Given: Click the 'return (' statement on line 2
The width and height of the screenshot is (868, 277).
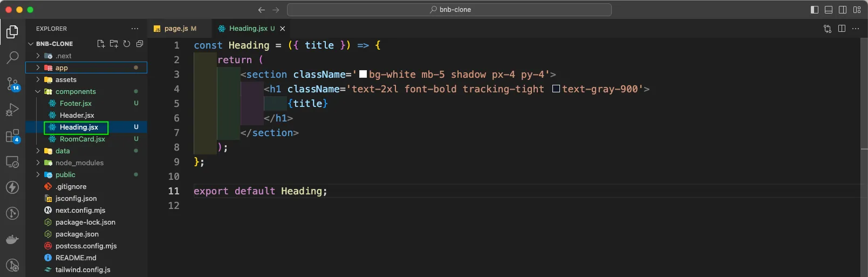Looking at the screenshot, I should coord(240,59).
